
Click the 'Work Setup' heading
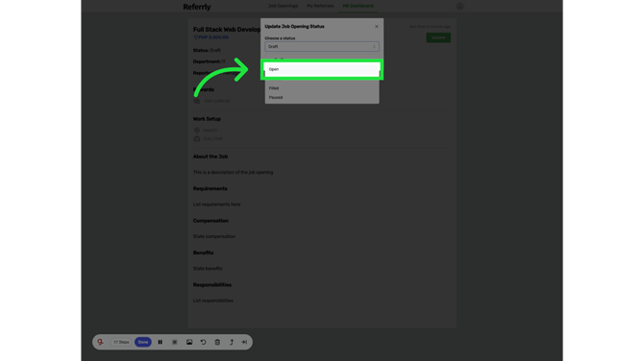[207, 119]
